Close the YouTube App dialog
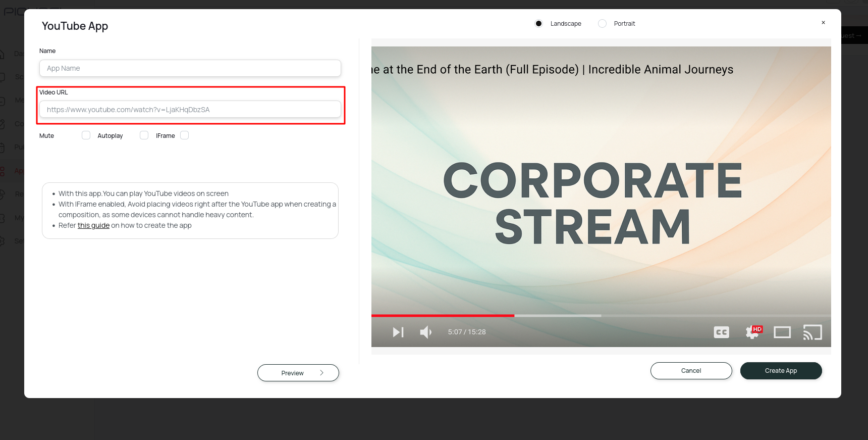This screenshot has height=440, width=868. (x=823, y=23)
